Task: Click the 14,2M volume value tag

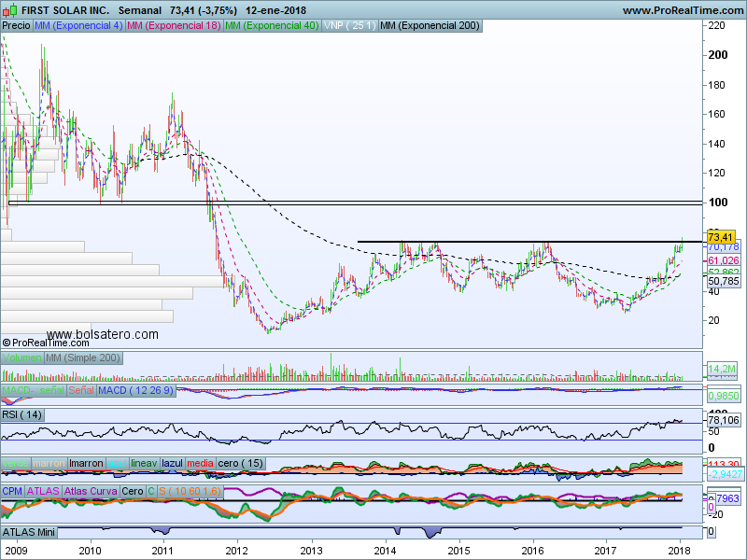Action: click(x=722, y=369)
